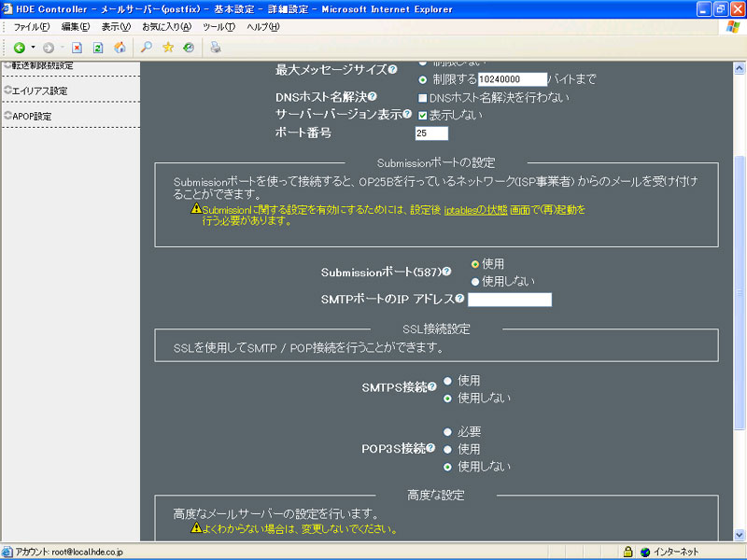Go to the Home page icon

pos(120,48)
